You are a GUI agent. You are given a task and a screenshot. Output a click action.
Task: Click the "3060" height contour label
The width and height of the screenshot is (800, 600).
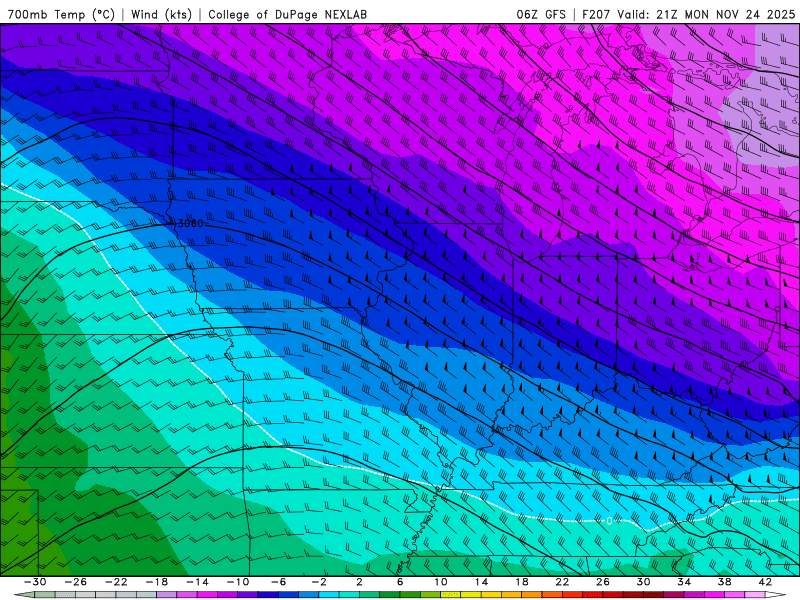click(x=190, y=223)
